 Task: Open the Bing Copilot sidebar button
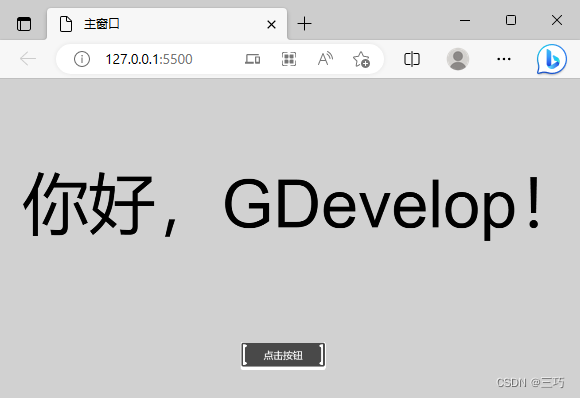tap(552, 59)
